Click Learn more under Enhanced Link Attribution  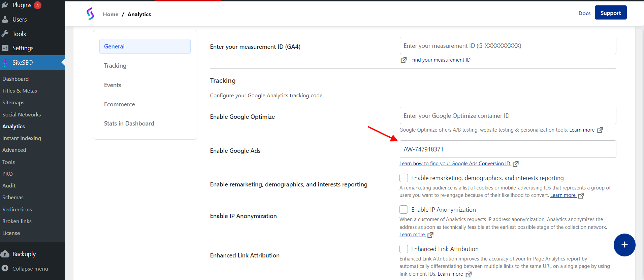[x=450, y=274]
